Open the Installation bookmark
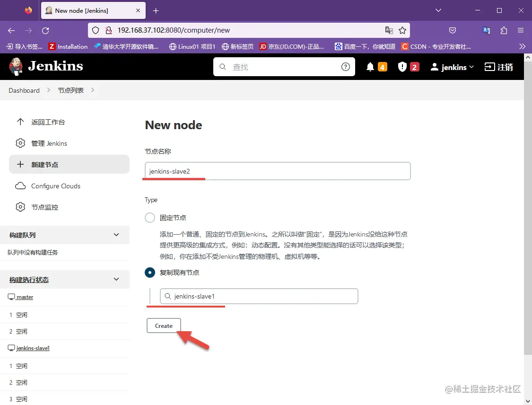The height and width of the screenshot is (405, 532). coord(68,46)
